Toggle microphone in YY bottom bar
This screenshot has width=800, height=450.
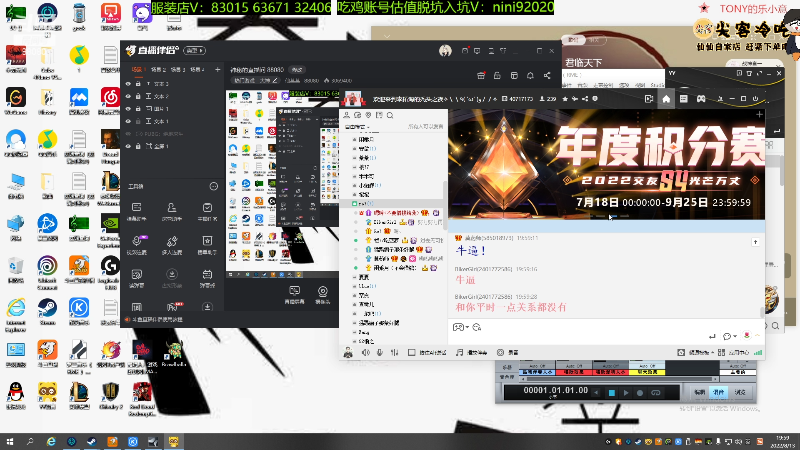point(380,353)
